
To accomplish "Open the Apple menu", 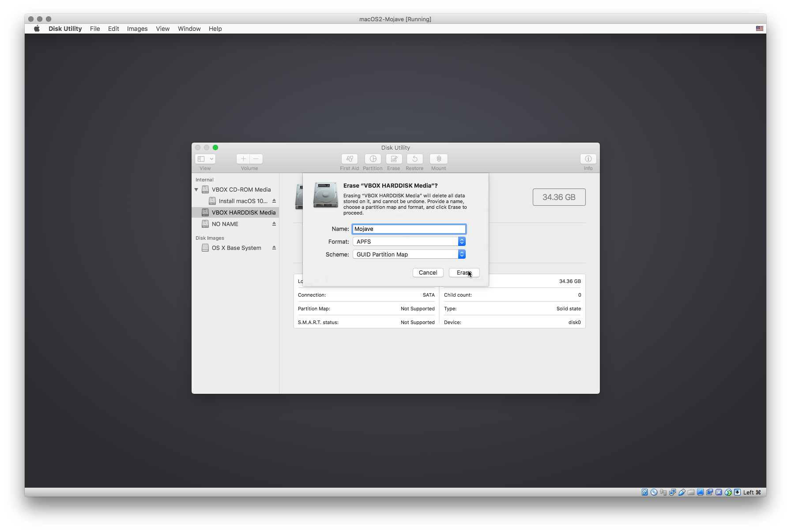I will coord(37,29).
